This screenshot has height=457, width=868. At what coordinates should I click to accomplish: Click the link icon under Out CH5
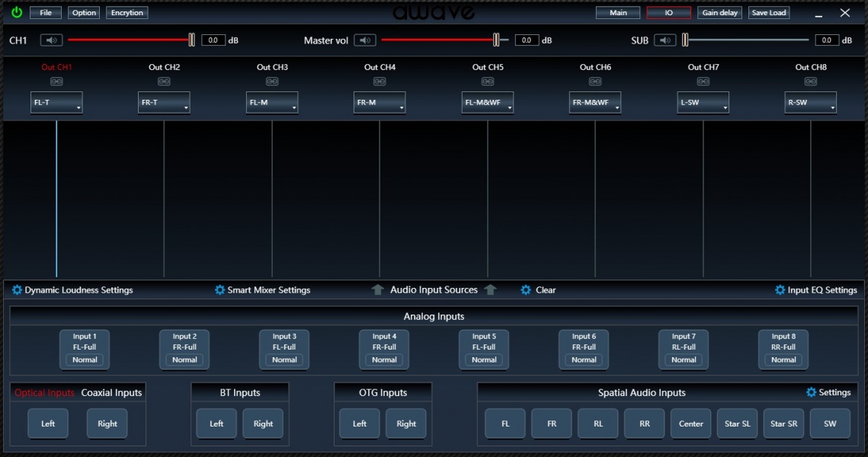488,81
